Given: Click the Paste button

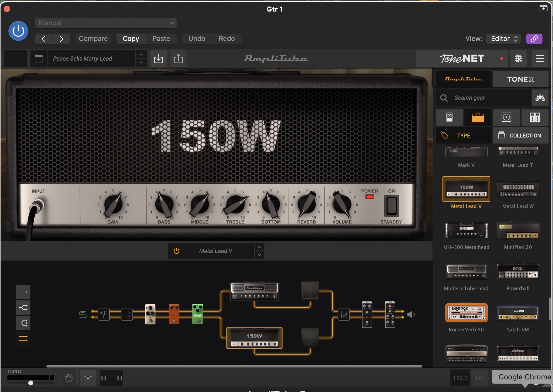Looking at the screenshot, I should 161,39.
